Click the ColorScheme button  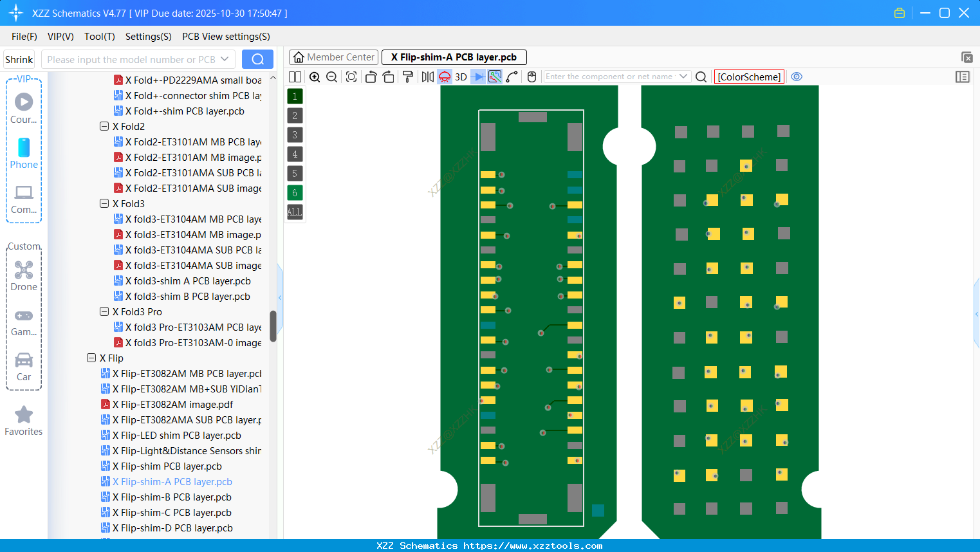(749, 77)
